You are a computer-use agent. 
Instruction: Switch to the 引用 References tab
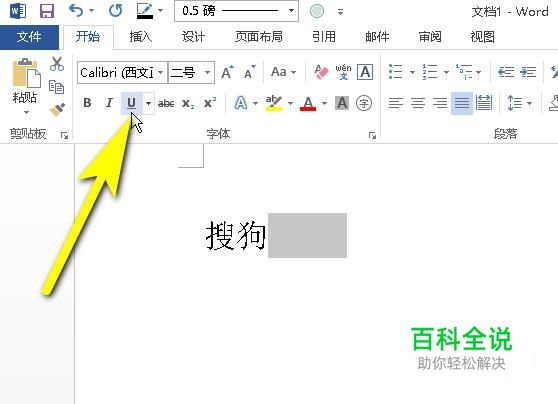click(x=323, y=37)
